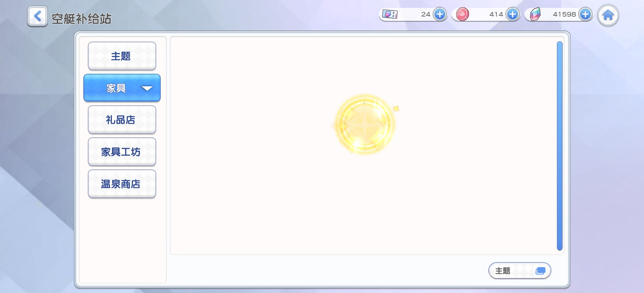This screenshot has height=293, width=644.
Task: Tap the crystal gem currency icon
Action: point(535,14)
